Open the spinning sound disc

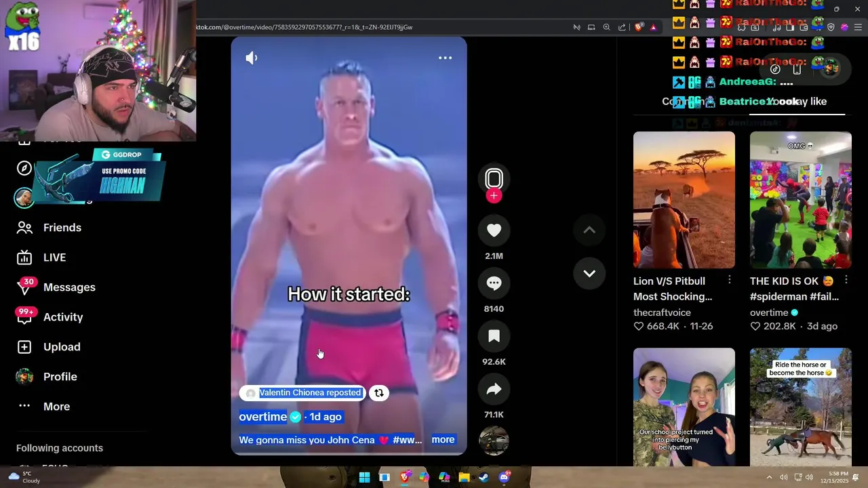(x=494, y=441)
